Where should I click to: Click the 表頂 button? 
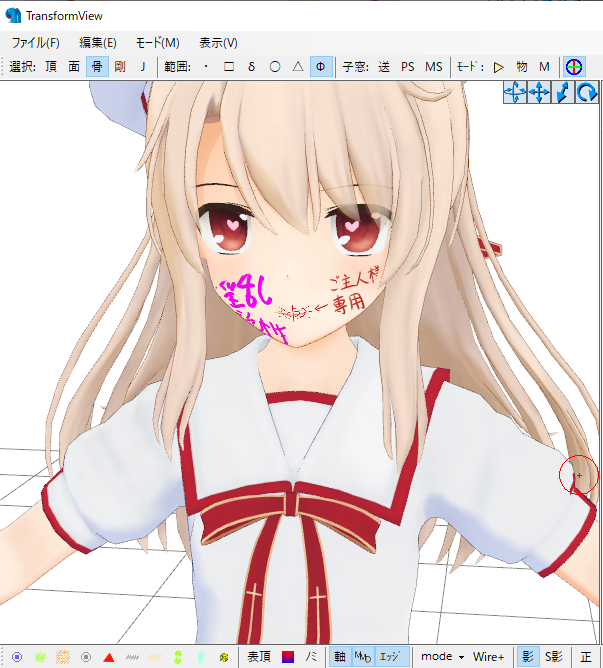pos(259,657)
